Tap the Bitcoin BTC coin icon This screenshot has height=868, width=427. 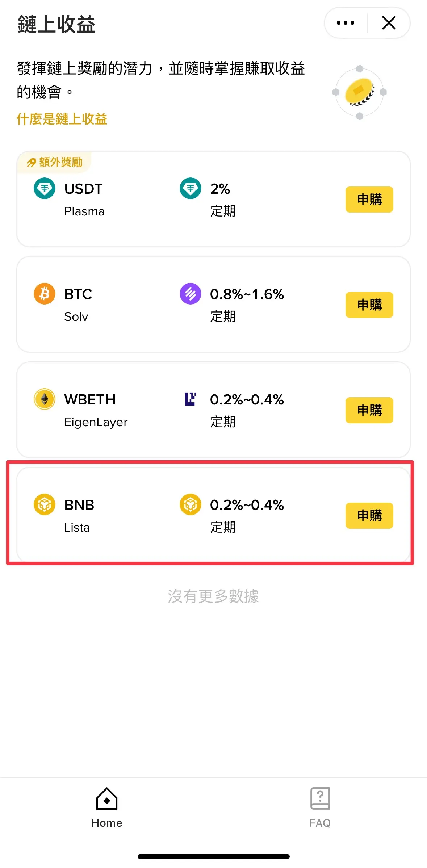[45, 294]
